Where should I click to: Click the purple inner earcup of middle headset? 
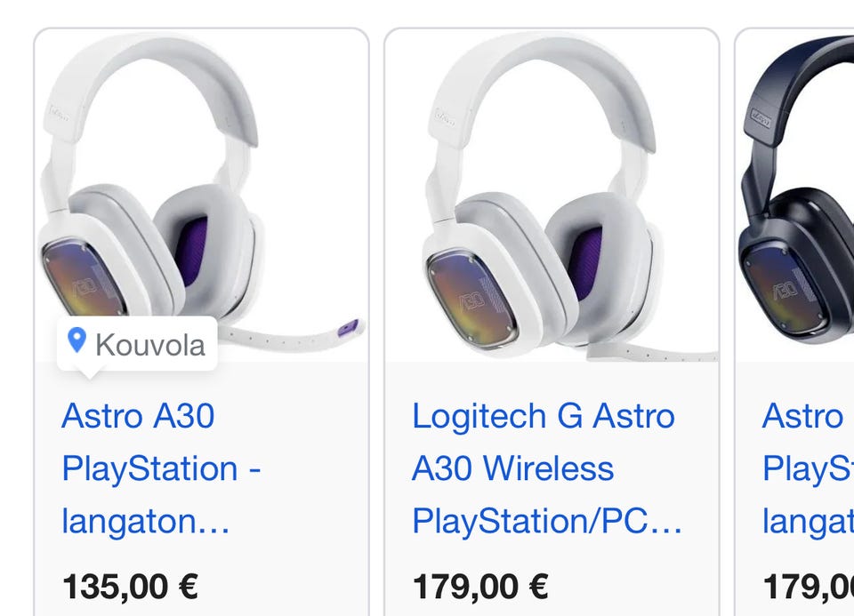coord(582,258)
